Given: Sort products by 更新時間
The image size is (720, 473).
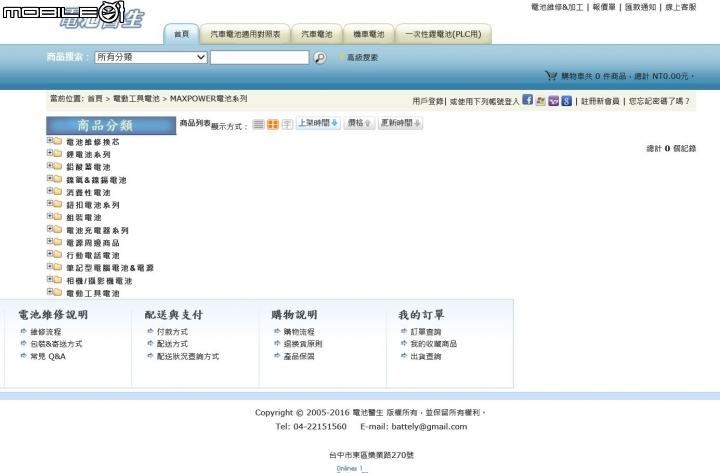Looking at the screenshot, I should (x=400, y=123).
